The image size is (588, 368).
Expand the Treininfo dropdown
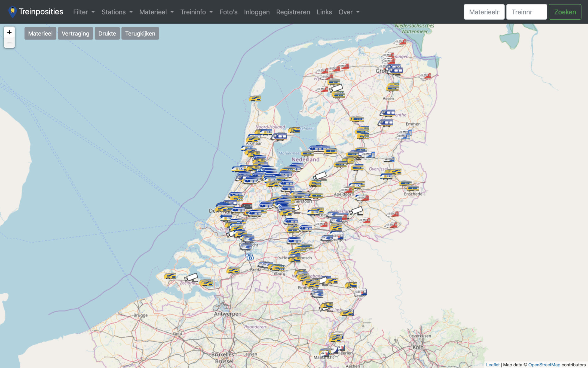click(x=197, y=12)
